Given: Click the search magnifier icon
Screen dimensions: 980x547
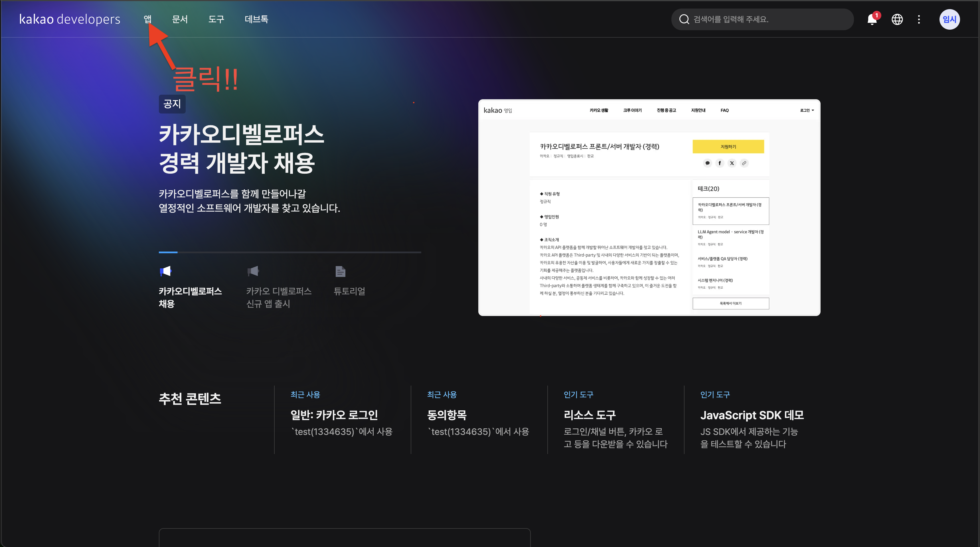Looking at the screenshot, I should click(x=684, y=19).
